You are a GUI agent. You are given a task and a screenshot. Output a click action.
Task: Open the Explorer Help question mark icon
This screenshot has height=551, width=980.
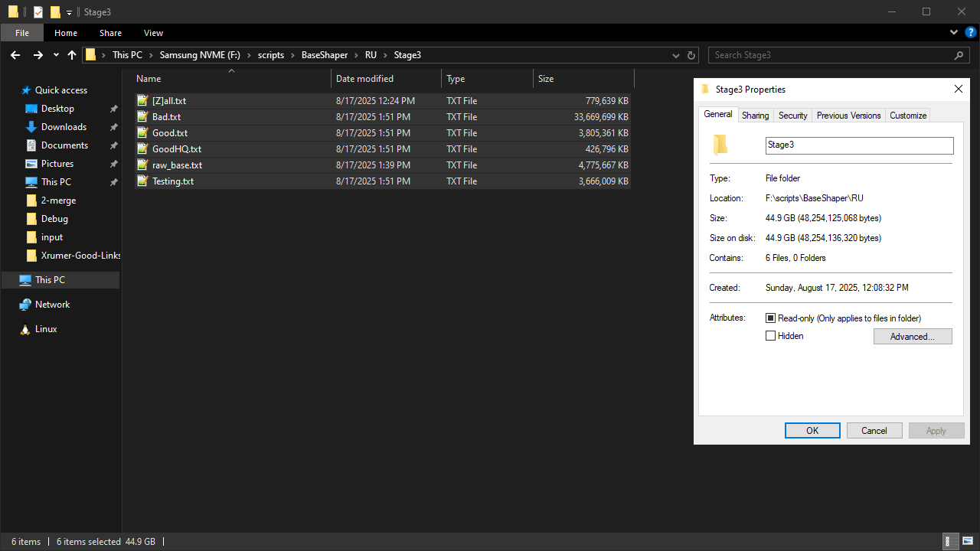pos(970,33)
